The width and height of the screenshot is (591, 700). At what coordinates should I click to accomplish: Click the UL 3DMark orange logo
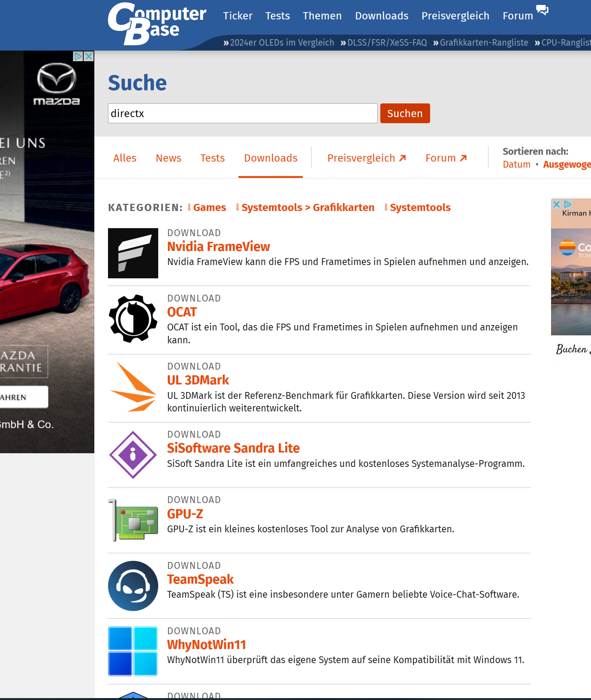click(x=133, y=387)
